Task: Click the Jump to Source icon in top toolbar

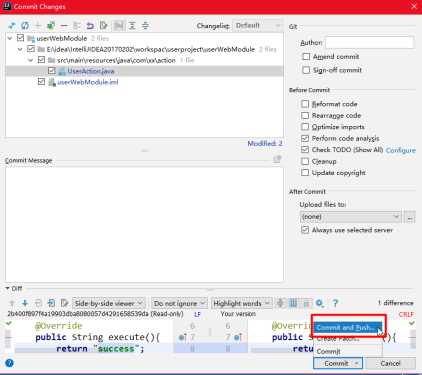Action: pos(103,25)
